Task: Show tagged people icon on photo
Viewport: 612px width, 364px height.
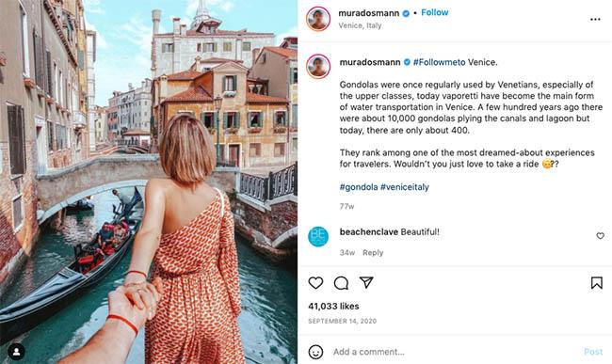Action: coord(16,352)
